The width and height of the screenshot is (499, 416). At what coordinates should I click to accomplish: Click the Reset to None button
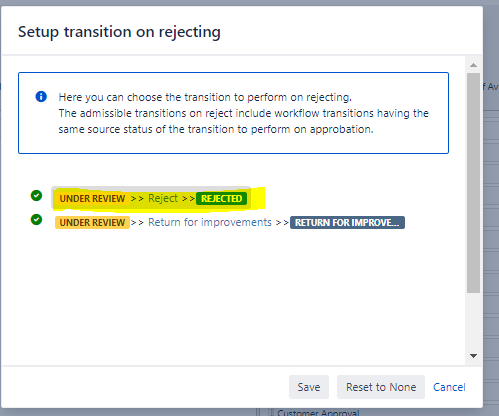coord(381,387)
